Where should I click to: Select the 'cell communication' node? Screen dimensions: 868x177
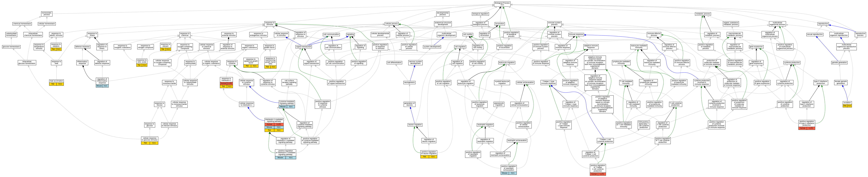[331, 34]
